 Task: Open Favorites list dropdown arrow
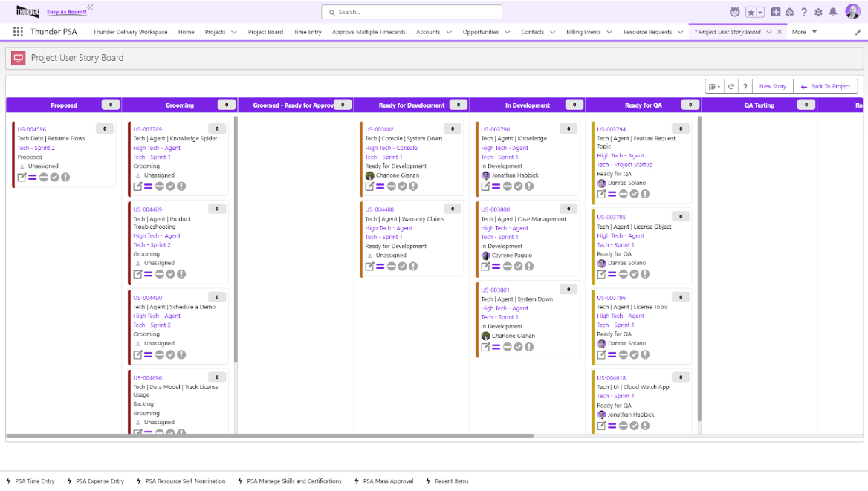click(760, 12)
